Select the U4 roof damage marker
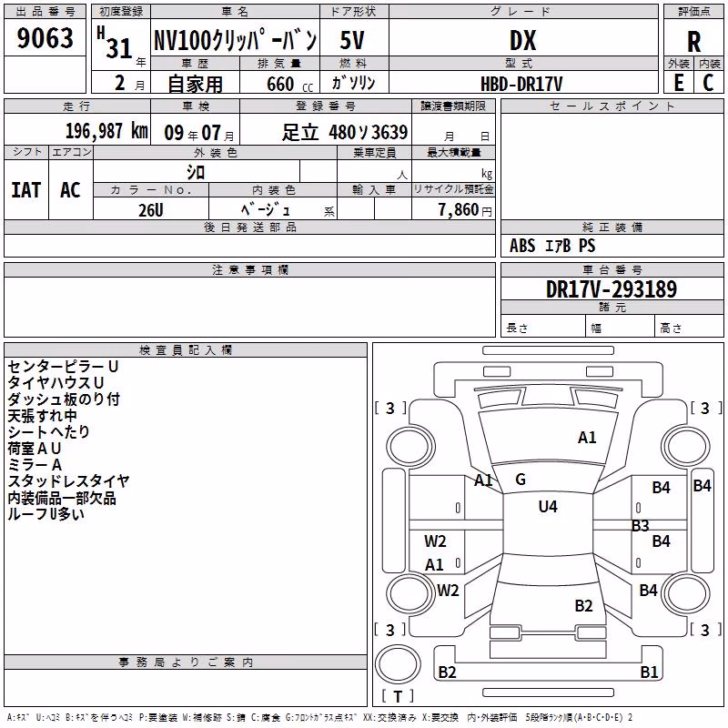 tap(548, 506)
